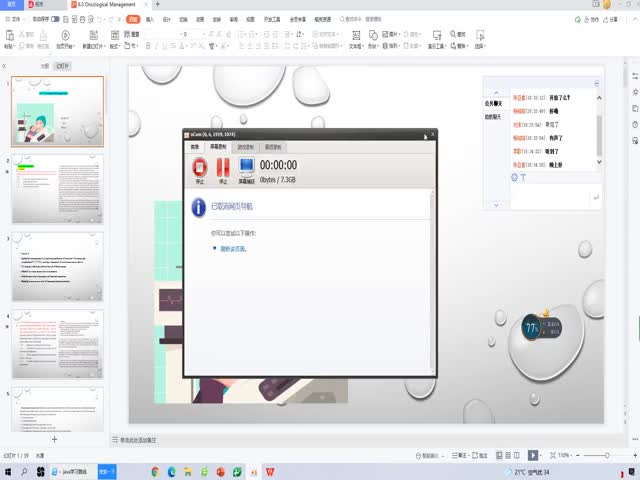Click the screen capture monitor icon
Image resolution: width=640 pixels, height=480 pixels.
246,167
